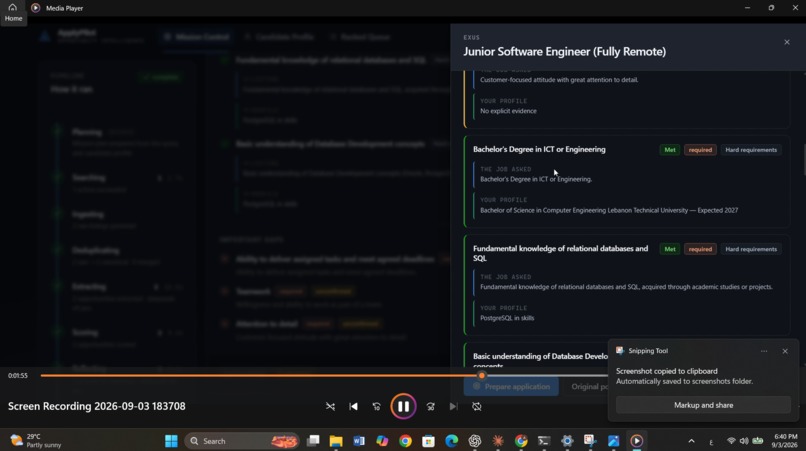Open Microsoft Store from the taskbar
This screenshot has width=806, height=451.
[428, 441]
